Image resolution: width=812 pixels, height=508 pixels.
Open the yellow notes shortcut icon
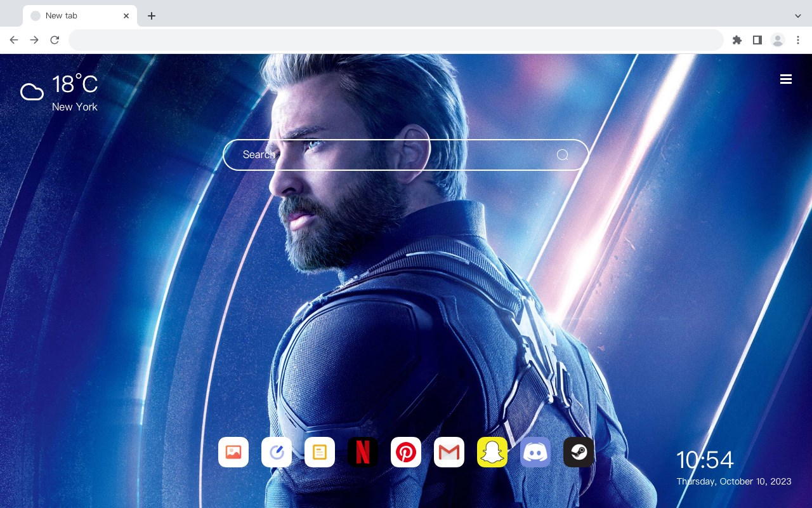[x=320, y=452]
